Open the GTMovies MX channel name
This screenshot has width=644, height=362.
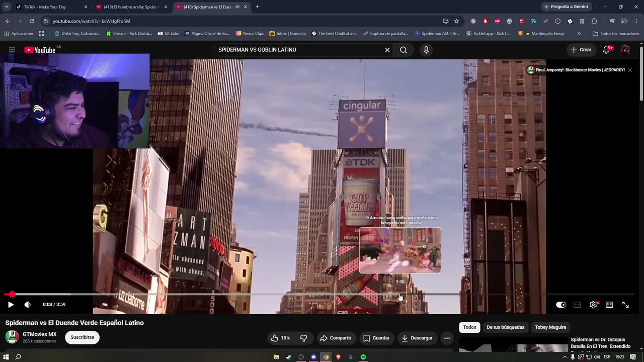[40, 334]
